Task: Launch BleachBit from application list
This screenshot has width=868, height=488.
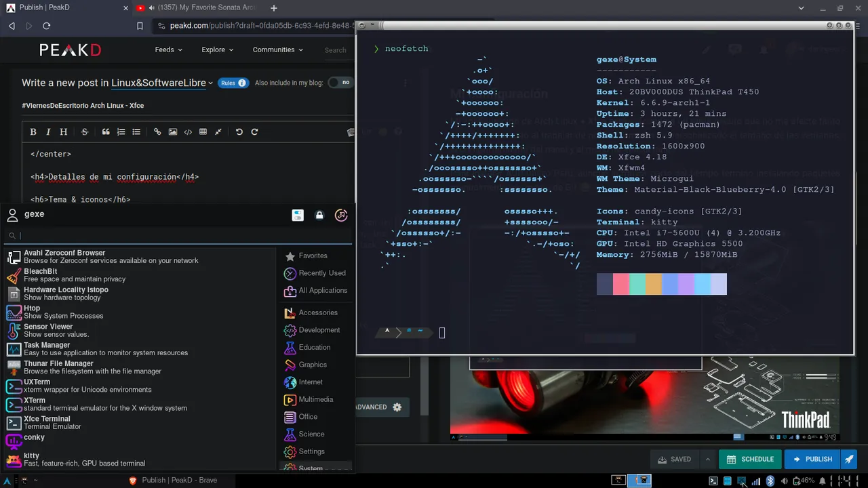Action: 139,275
